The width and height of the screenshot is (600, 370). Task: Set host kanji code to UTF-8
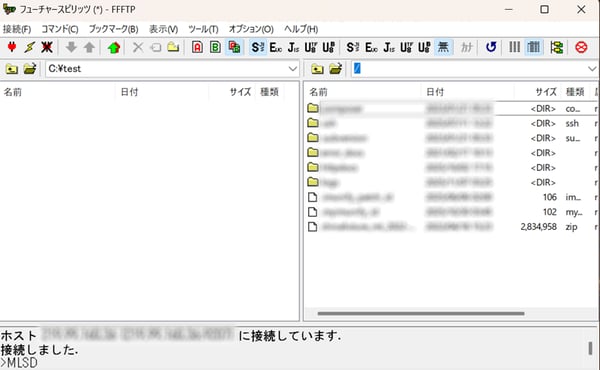click(406, 47)
